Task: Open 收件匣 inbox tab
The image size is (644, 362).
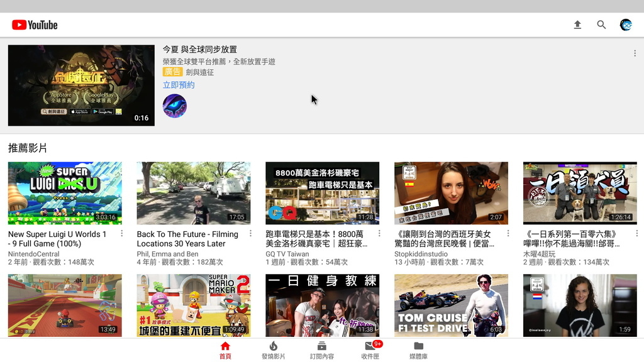Action: 371,351
